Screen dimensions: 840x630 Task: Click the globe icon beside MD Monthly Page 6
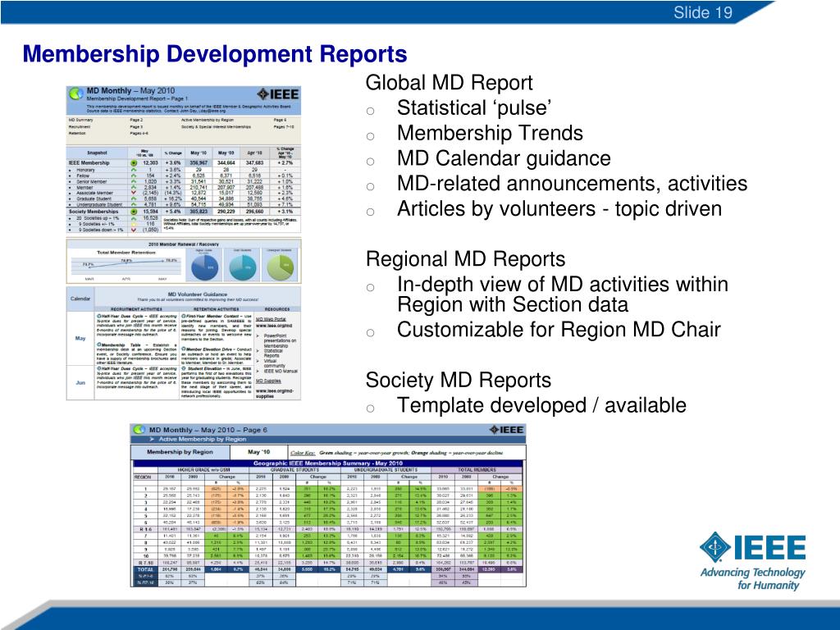(139, 430)
